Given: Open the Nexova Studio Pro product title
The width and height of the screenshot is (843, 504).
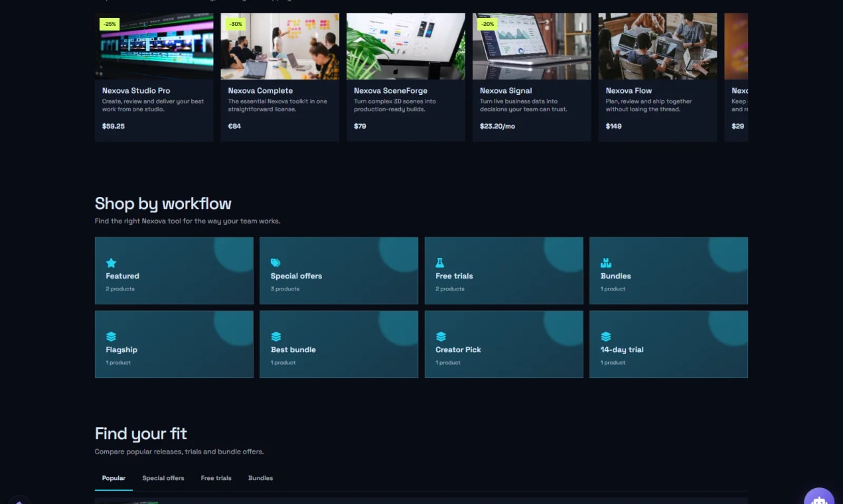Looking at the screenshot, I should pyautogui.click(x=136, y=91).
